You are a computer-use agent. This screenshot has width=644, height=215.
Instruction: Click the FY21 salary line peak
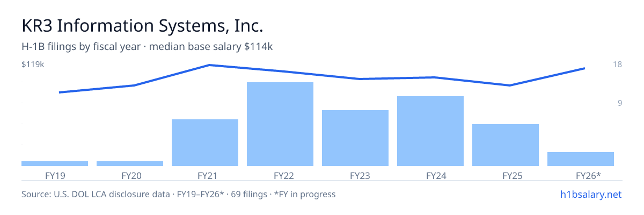[x=209, y=65]
